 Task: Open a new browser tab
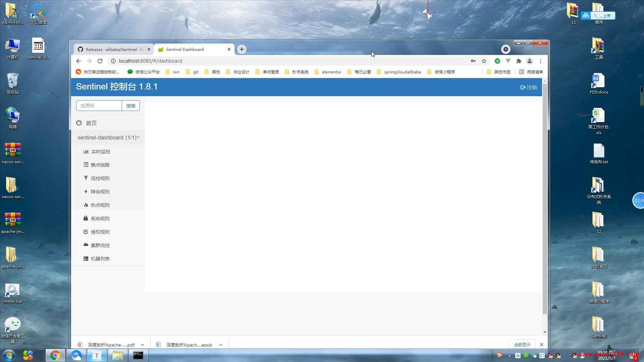pyautogui.click(x=241, y=49)
